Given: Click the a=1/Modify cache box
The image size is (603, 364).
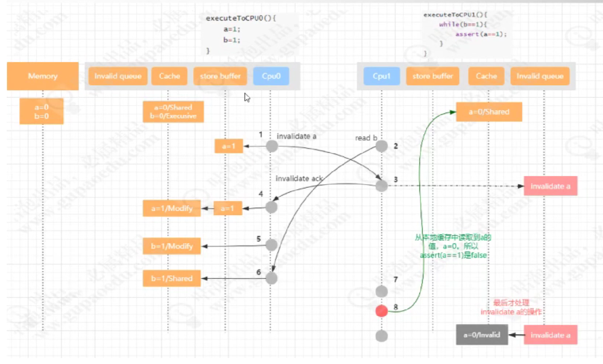Looking at the screenshot, I should coord(172,208).
